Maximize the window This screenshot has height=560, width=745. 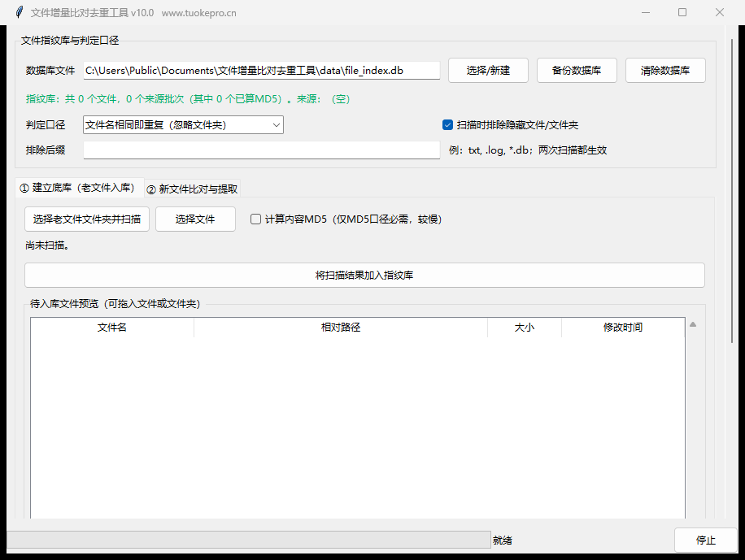click(682, 12)
